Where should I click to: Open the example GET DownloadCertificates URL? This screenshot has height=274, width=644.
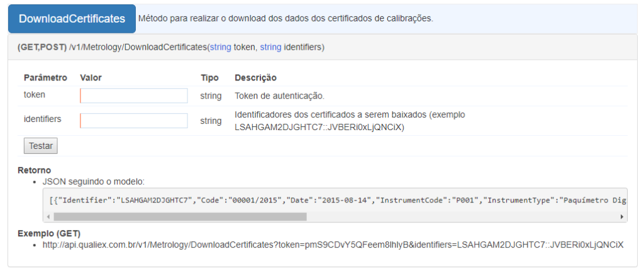333,245
